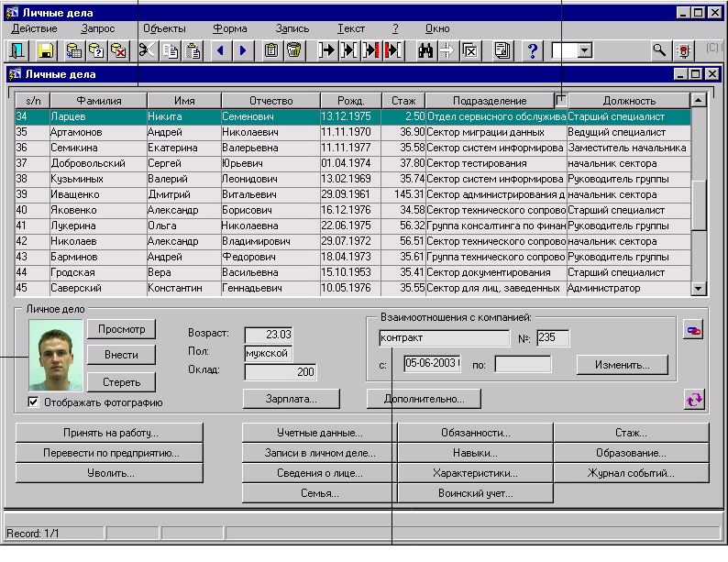
Task: Click the binoculars Find icon
Action: tap(425, 50)
